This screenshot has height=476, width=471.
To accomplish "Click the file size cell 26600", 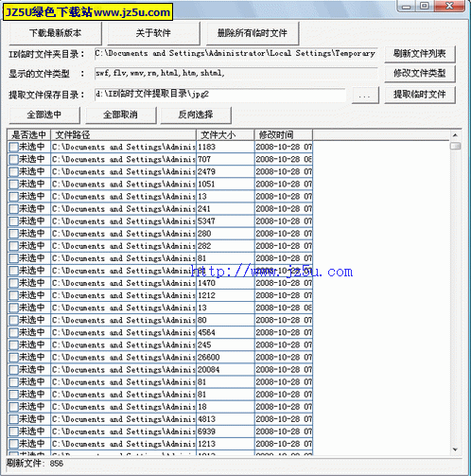I will click(x=225, y=357).
